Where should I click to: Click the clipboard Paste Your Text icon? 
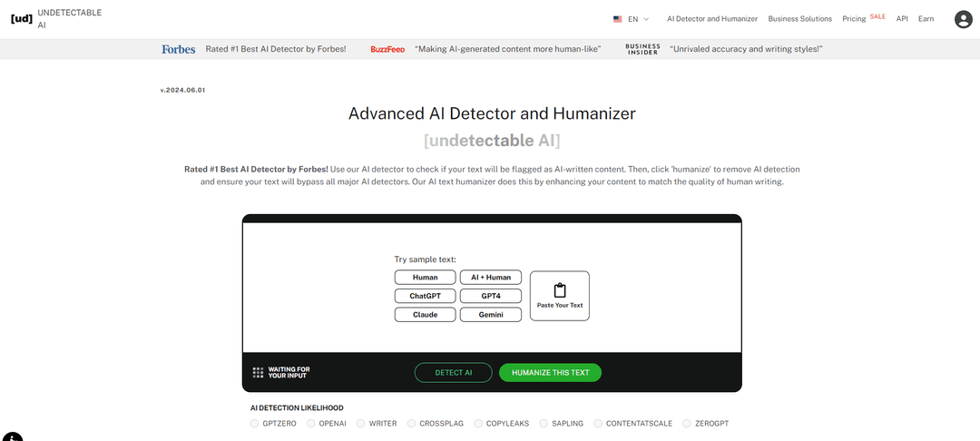coord(559,290)
